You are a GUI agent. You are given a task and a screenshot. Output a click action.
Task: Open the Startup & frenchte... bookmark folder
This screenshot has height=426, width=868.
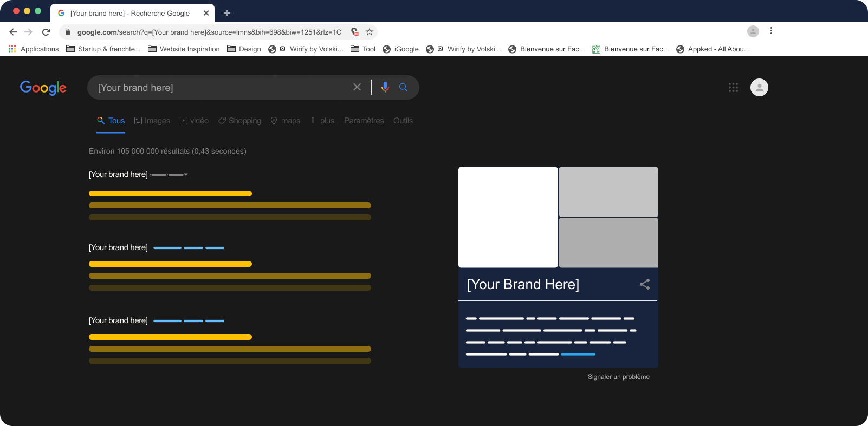pos(103,49)
